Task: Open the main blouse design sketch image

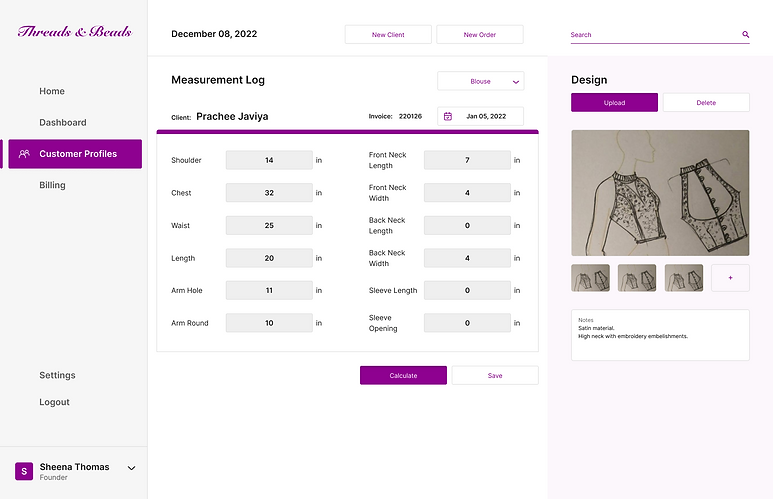Action: [660, 193]
